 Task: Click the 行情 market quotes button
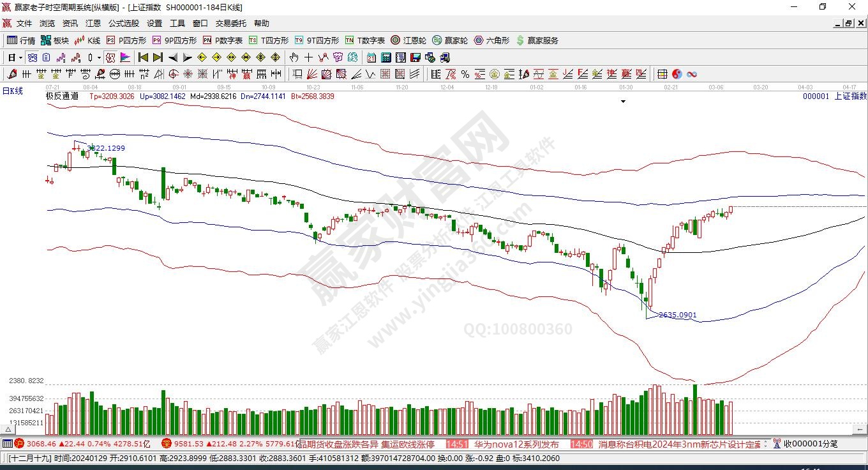[21, 40]
